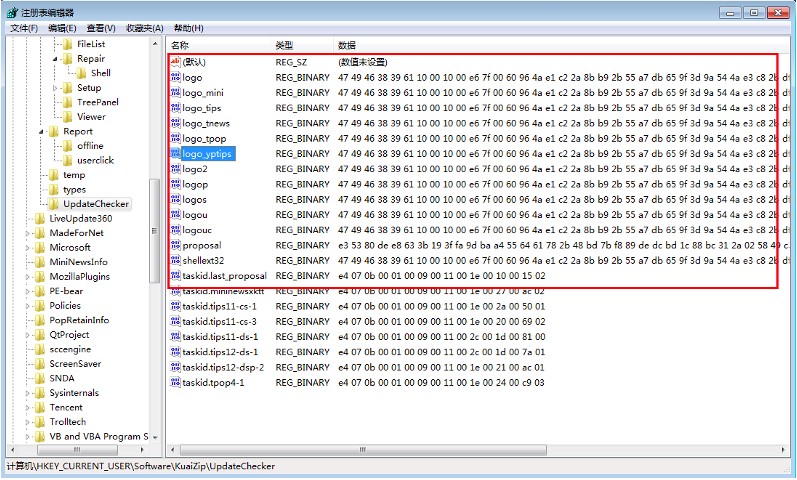
Task: Select the SNDA key
Action: (x=62, y=378)
